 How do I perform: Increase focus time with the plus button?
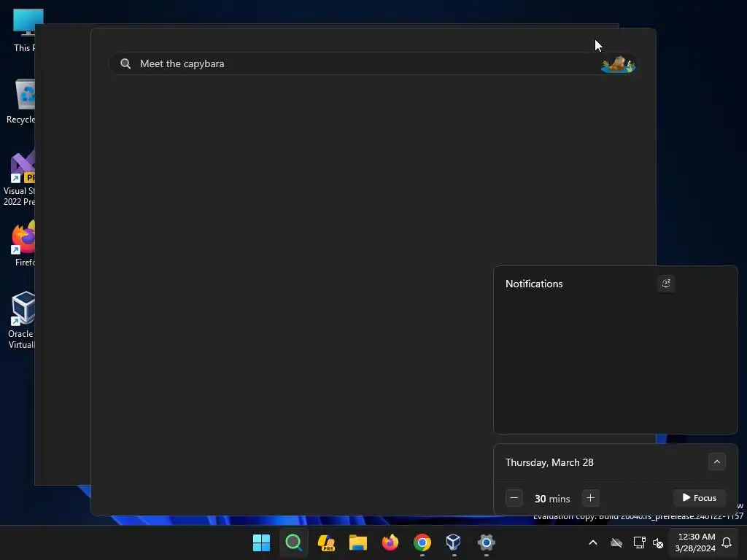[x=590, y=498]
